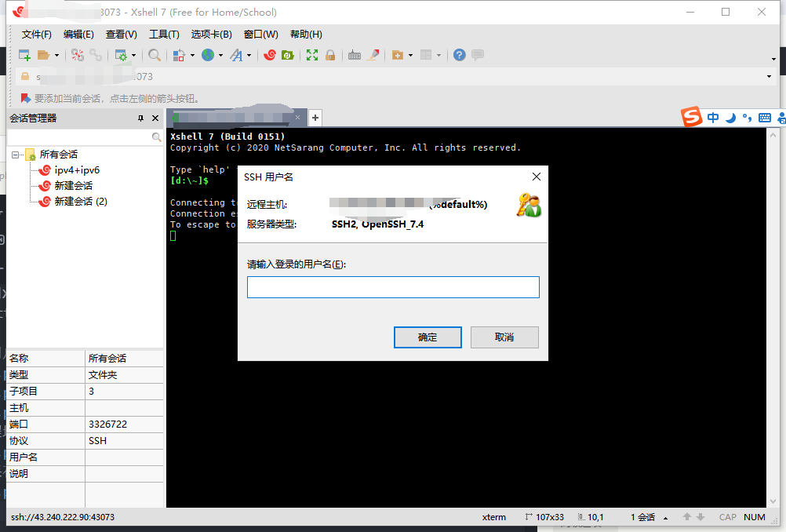Open the session Properties gear icon
Screen dimensions: 786x532
click(121, 55)
